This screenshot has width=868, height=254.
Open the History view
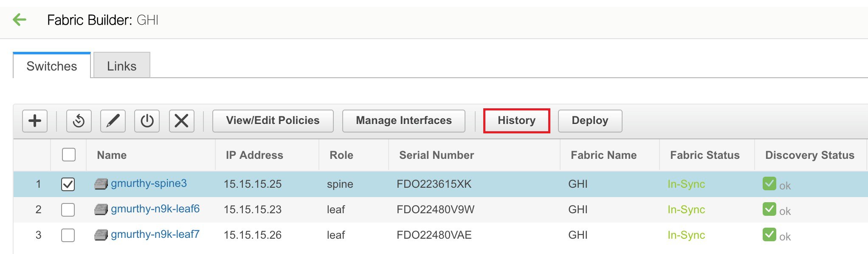516,121
